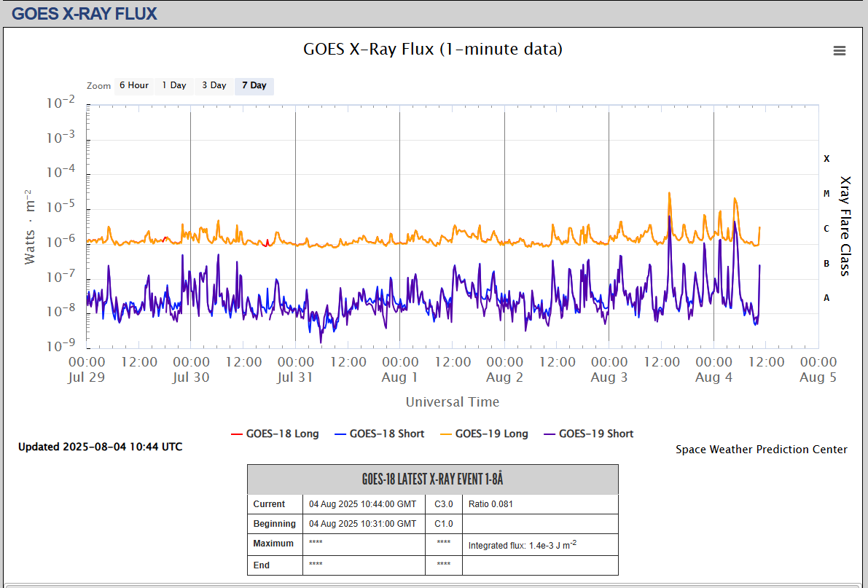Click the Aug 3 00:00 axis label
Image resolution: width=868 pixels, height=588 pixels.
pos(609,369)
